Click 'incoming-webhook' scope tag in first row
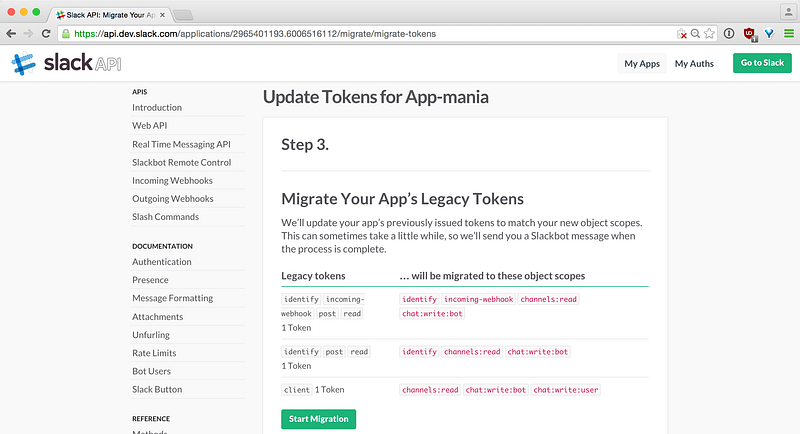Screen dimensions: 800x434 [x=478, y=299]
